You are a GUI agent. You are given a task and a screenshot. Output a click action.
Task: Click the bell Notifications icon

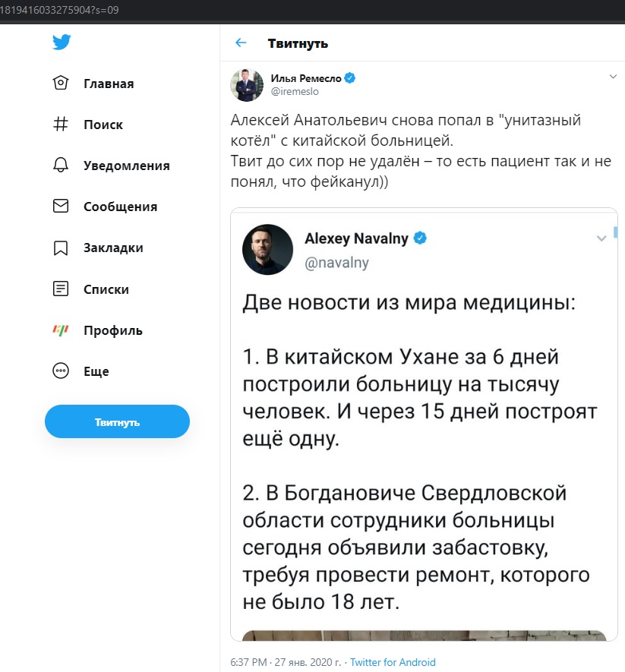pyautogui.click(x=61, y=166)
